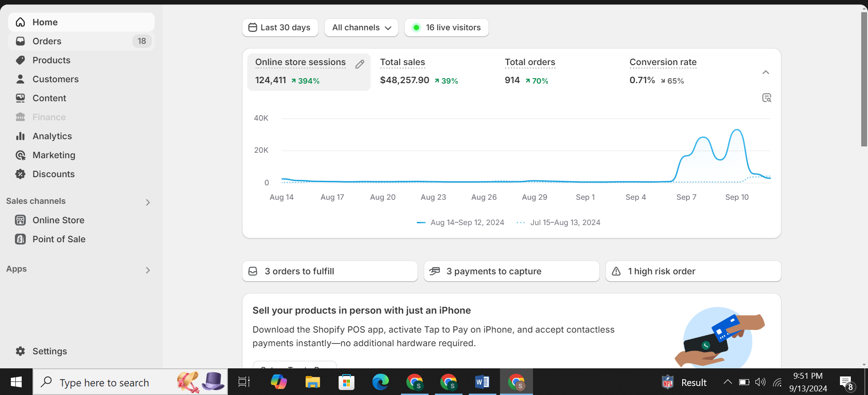Click the Sep 10 peak on sessions chart
Viewport: 868px width, 395px height.
(x=737, y=130)
